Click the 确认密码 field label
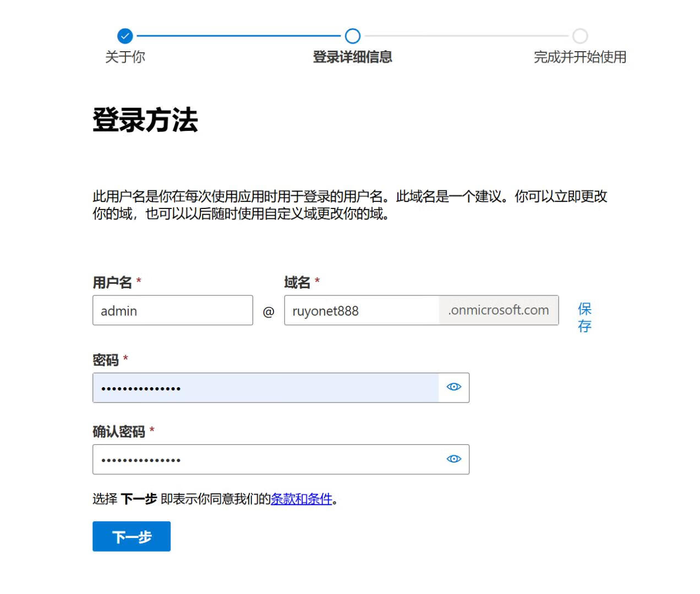This screenshot has width=700, height=594. coord(119,432)
